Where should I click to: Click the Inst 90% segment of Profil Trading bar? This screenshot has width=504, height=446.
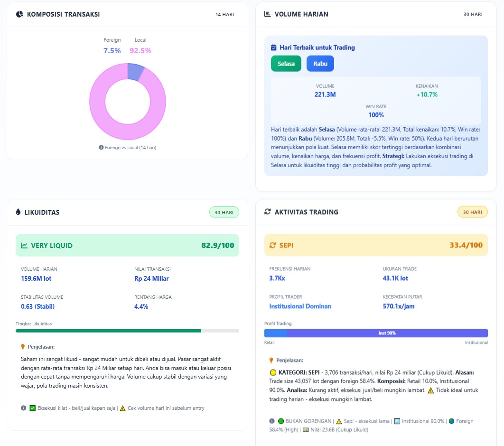[x=387, y=333]
